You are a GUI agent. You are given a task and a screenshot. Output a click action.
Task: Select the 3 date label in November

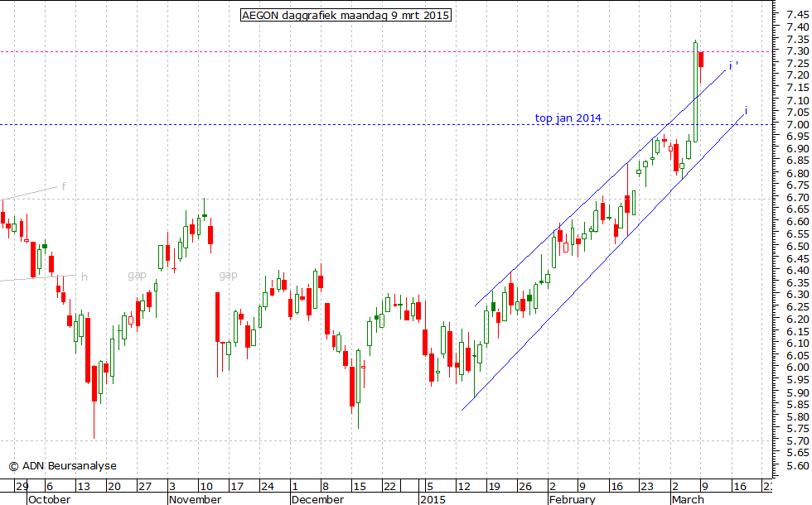172,487
